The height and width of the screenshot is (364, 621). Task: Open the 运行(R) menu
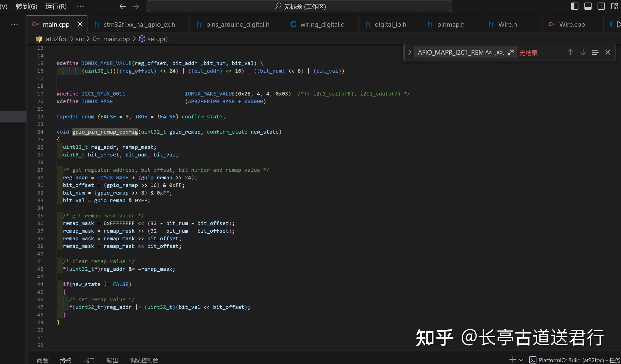click(56, 6)
